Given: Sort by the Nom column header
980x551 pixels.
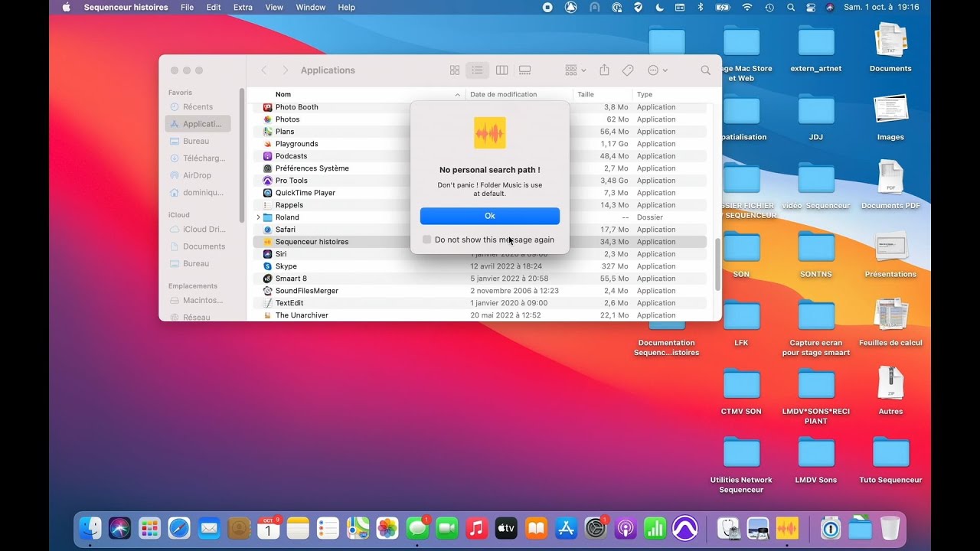Looking at the screenshot, I should (x=283, y=95).
